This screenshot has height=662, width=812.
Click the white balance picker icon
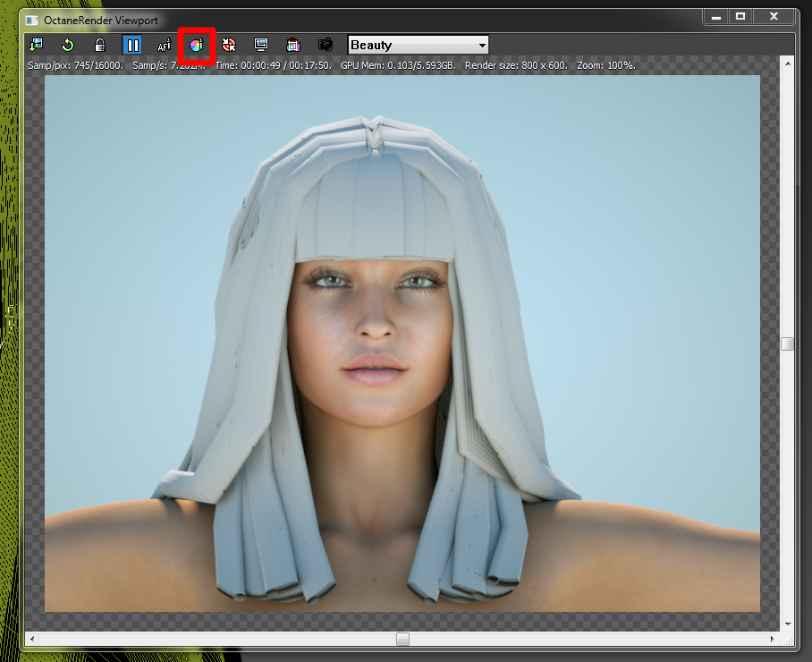(x=228, y=45)
